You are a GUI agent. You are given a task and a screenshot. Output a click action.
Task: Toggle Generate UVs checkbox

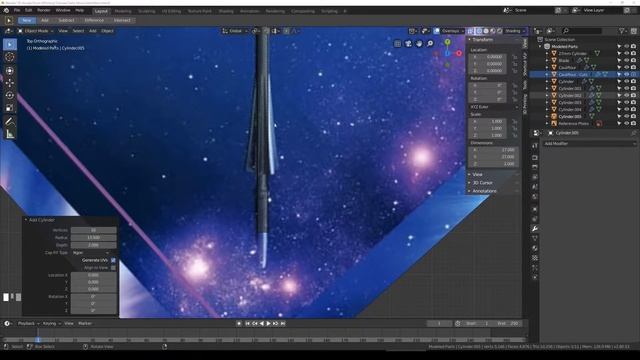pyautogui.click(x=113, y=260)
